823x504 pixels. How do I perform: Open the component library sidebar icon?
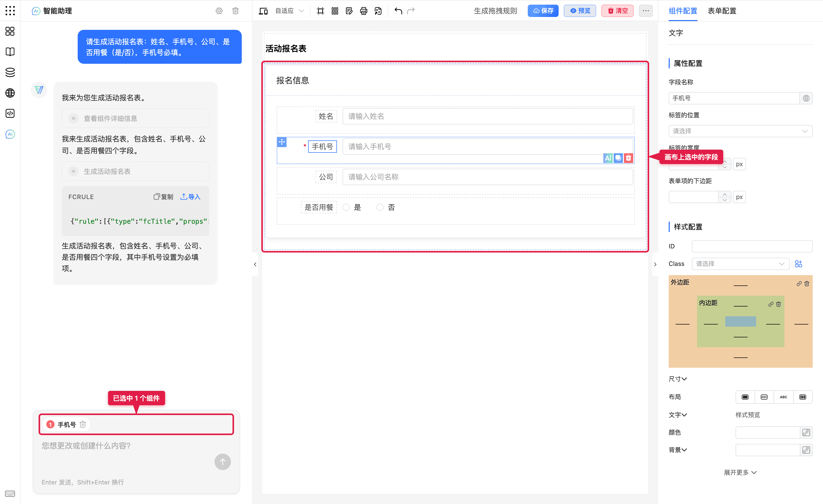[10, 31]
